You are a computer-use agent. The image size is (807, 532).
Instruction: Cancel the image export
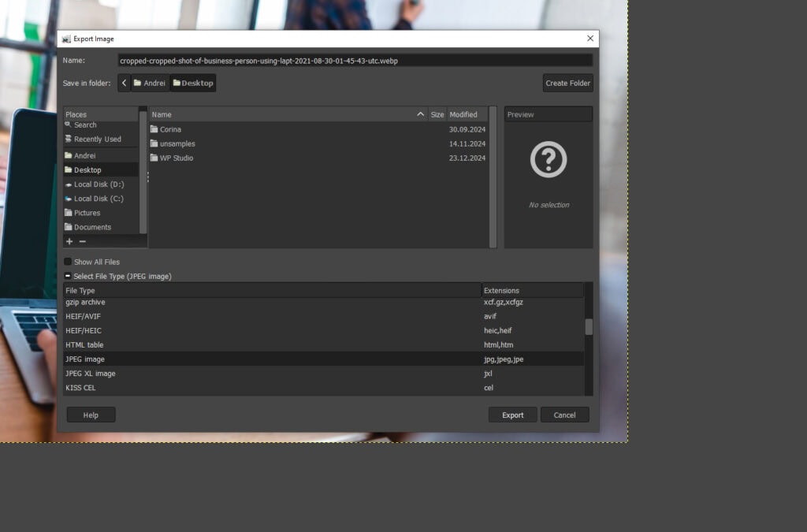(x=565, y=414)
